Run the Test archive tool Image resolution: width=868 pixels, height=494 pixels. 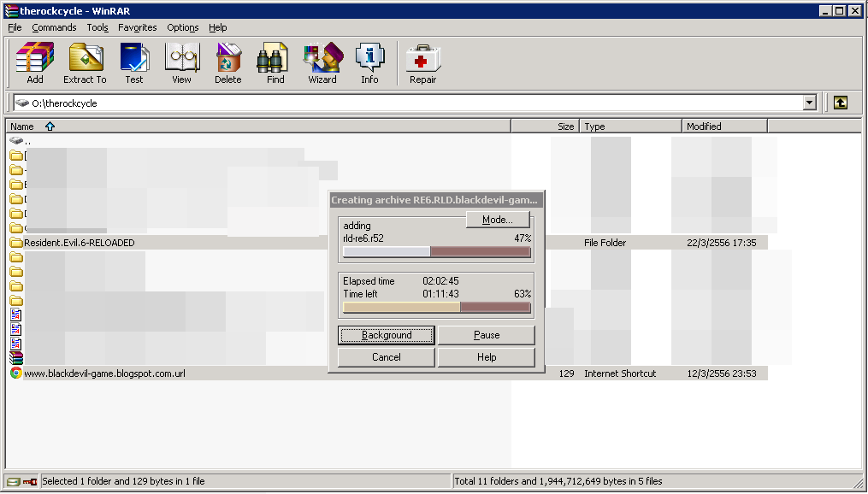[x=134, y=63]
